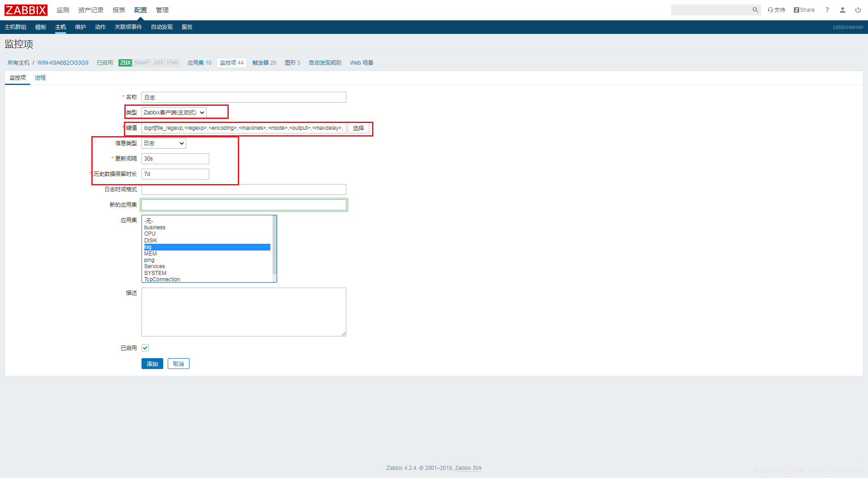Focus the 更新间隔 30s field
Viewport: 868px width, 478px height.
pos(175,159)
